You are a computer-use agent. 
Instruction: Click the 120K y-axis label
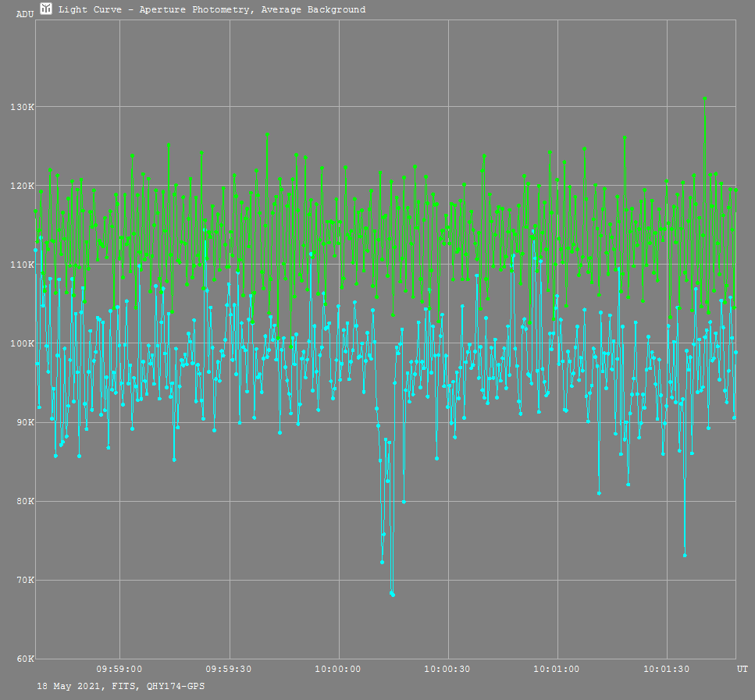point(22,186)
